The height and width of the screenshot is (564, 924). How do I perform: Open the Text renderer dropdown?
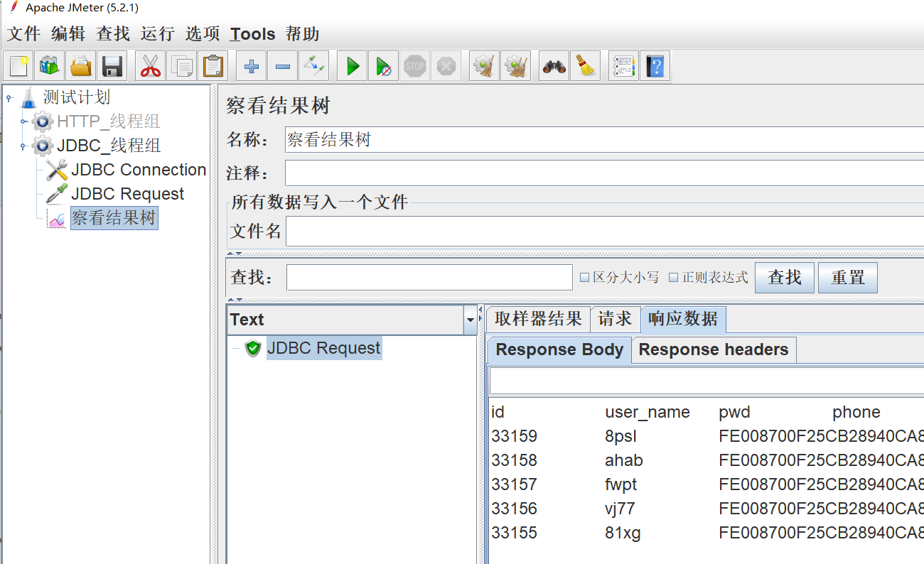470,320
